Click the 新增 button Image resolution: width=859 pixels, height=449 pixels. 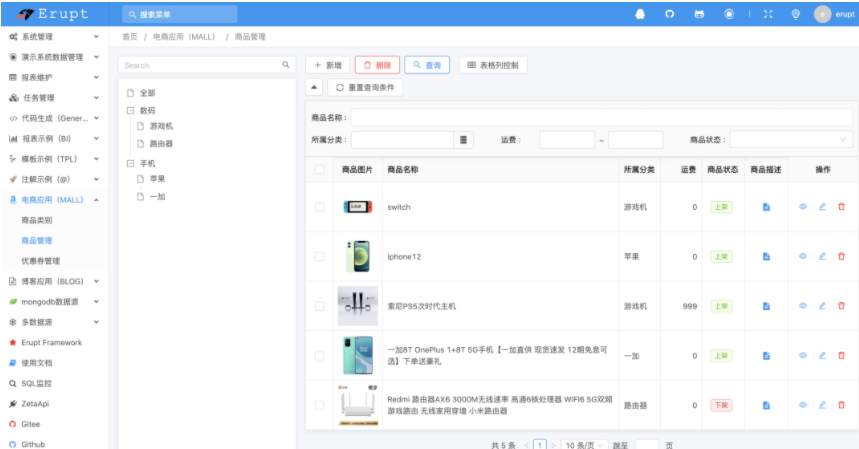tap(328, 65)
